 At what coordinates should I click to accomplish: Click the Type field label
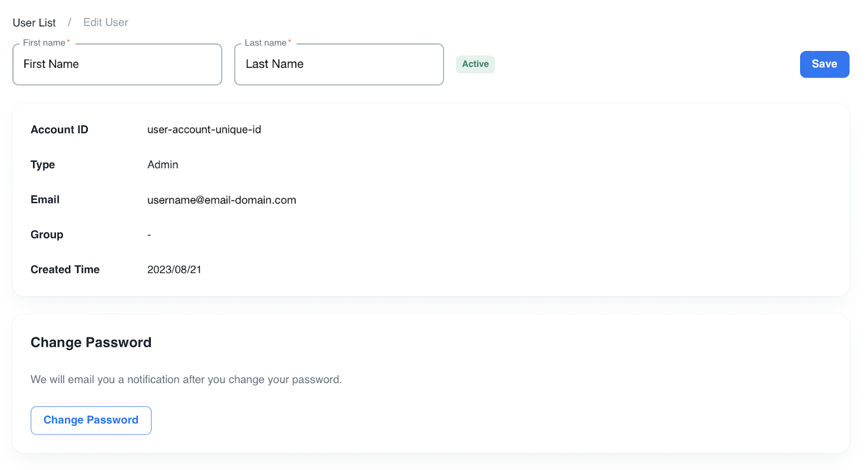tap(43, 165)
